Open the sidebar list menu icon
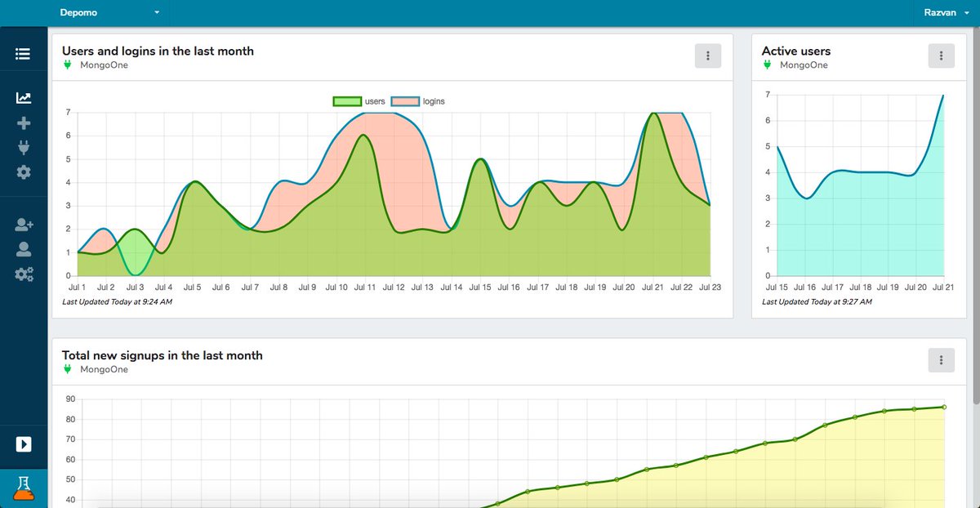Screen dimensions: 980x508 [23, 55]
